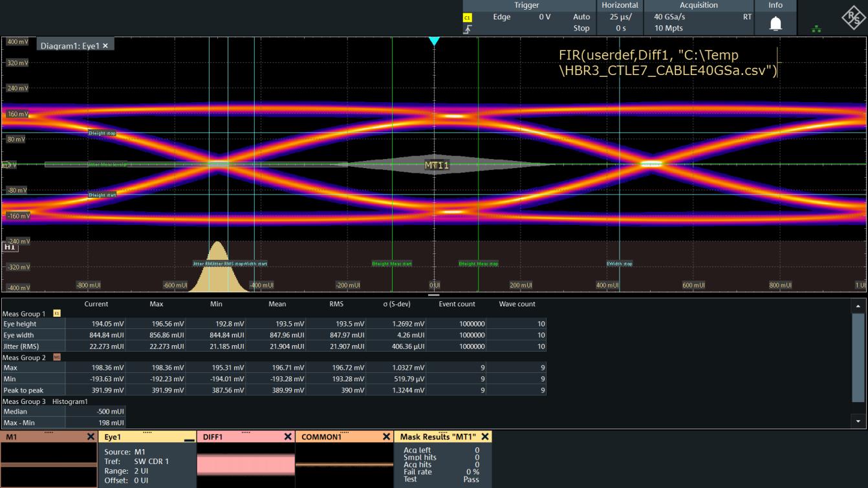Image resolution: width=868 pixels, height=488 pixels.
Task: Close the Mask Results MT1 panel
Action: [x=485, y=437]
